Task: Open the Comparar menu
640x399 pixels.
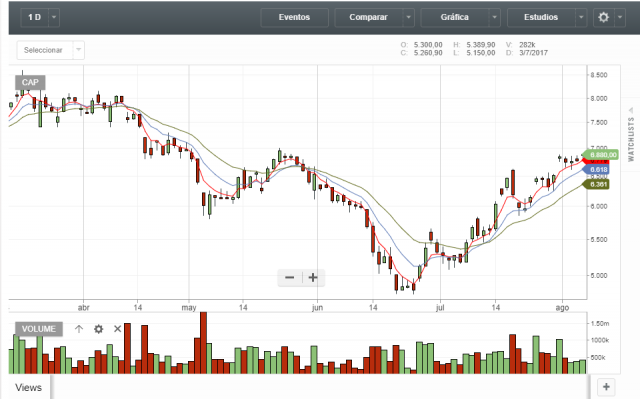Action: 369,18
